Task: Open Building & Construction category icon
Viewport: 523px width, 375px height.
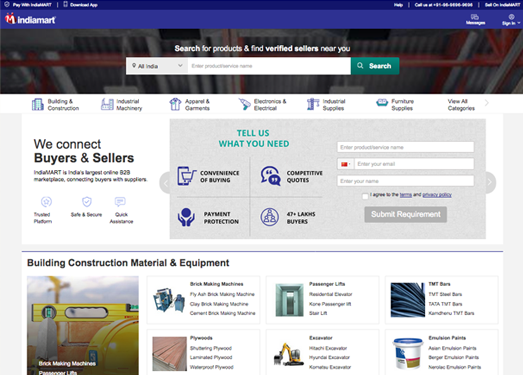Action: (x=37, y=104)
